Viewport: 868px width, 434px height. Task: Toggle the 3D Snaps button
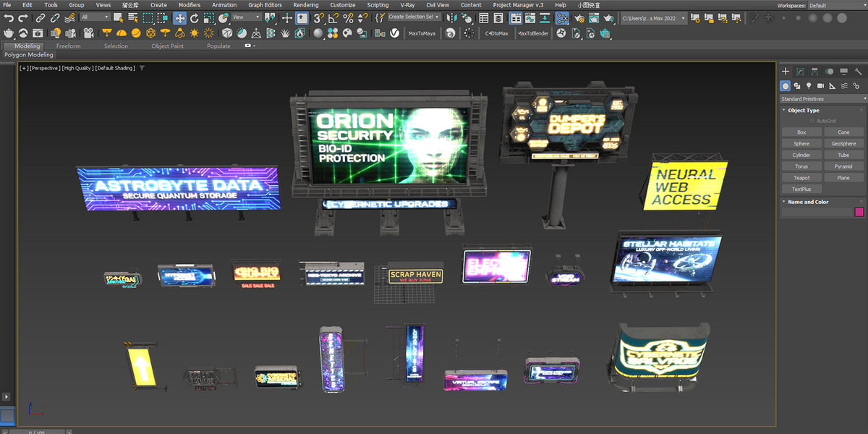coord(318,17)
